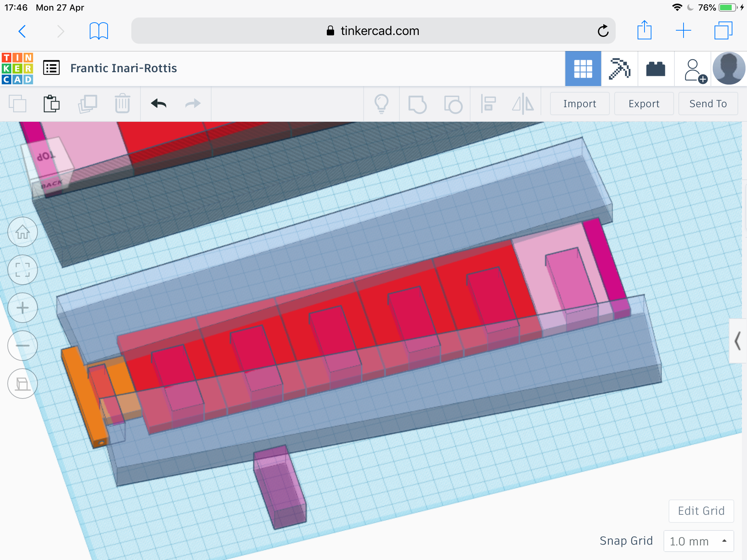Open a new Safari tab
Image resolution: width=747 pixels, height=560 pixels.
[683, 31]
